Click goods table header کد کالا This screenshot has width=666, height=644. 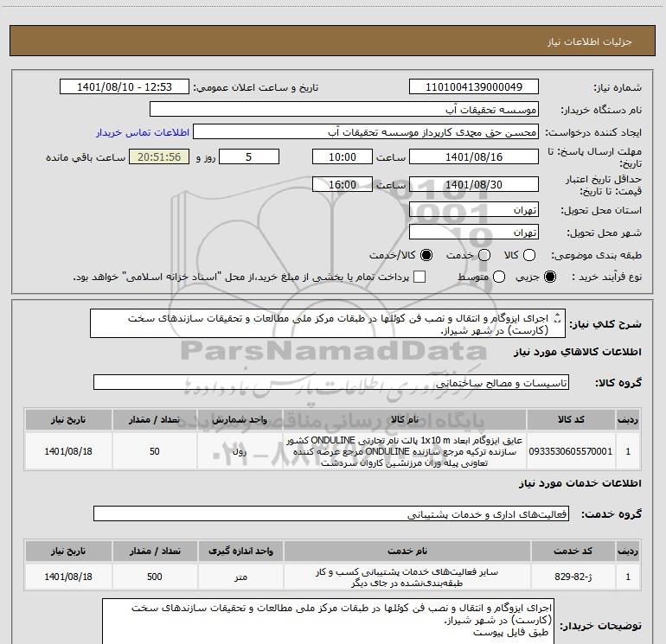pyautogui.click(x=571, y=419)
